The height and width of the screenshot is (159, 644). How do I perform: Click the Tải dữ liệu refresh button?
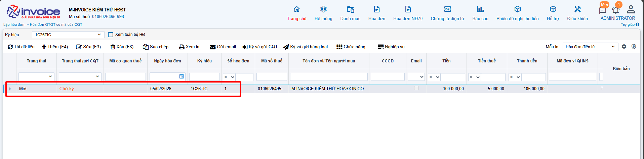point(21,47)
